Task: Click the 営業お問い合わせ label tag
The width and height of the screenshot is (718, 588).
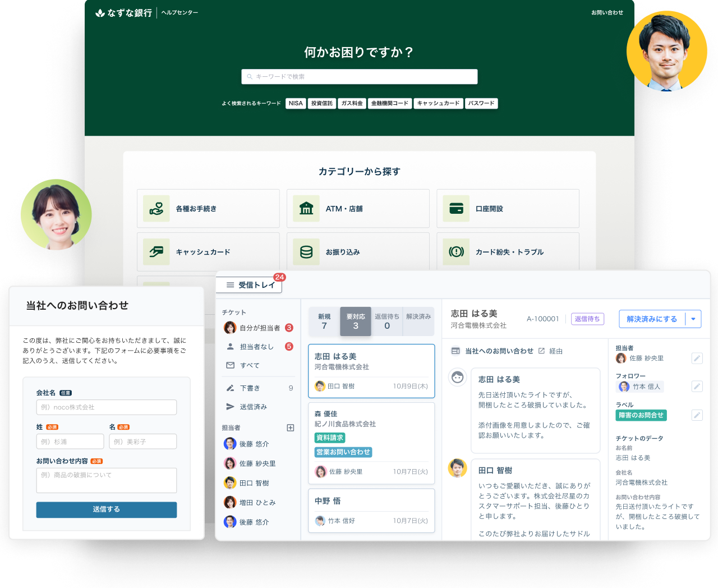Action: [x=343, y=452]
